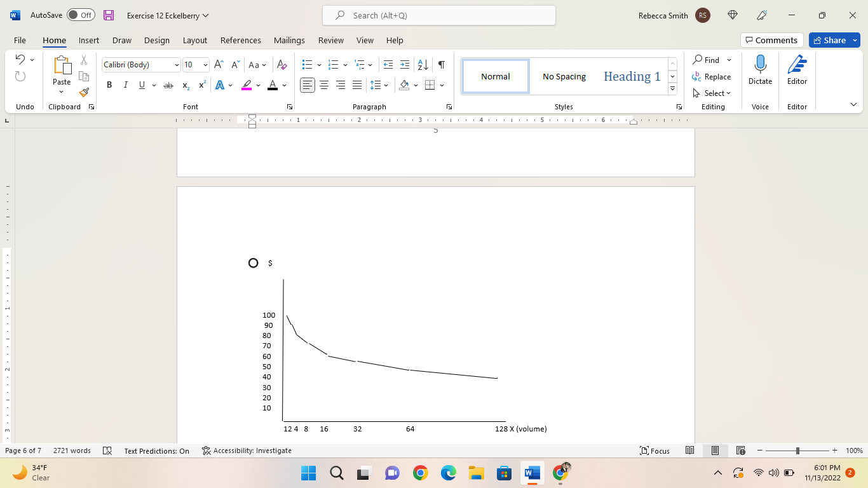868x488 pixels.
Task: Click the Save floppy disk icon
Action: coord(109,15)
